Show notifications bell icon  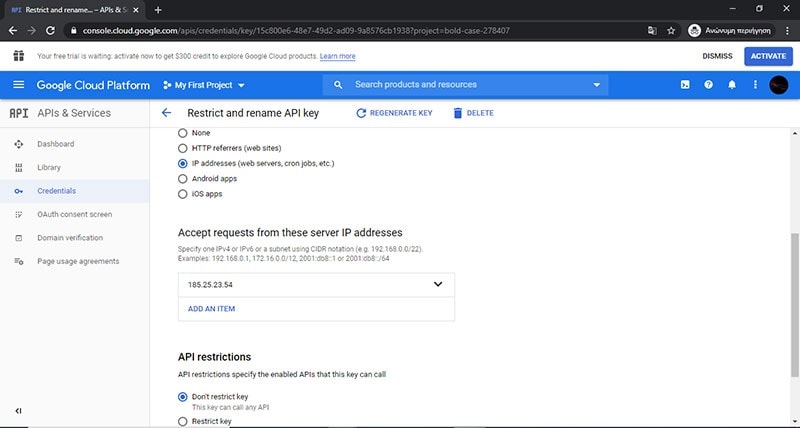(732, 85)
